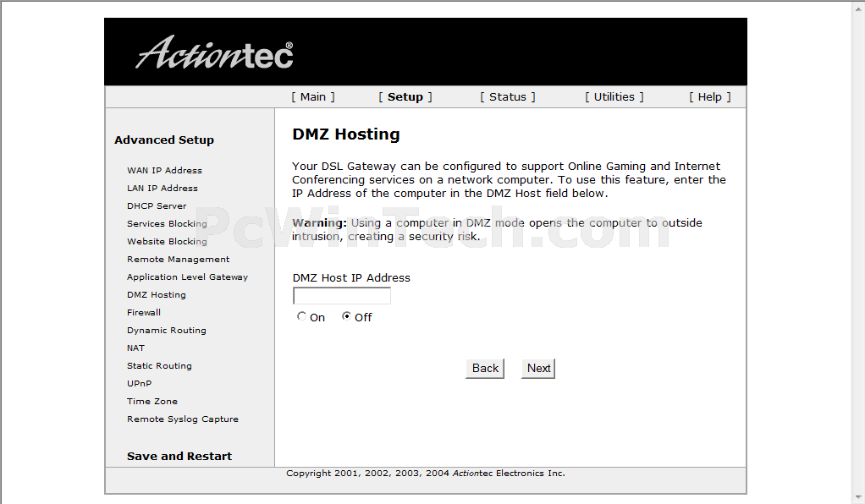Go to Remote Management
Screen dimensions: 865x504
coord(179,259)
